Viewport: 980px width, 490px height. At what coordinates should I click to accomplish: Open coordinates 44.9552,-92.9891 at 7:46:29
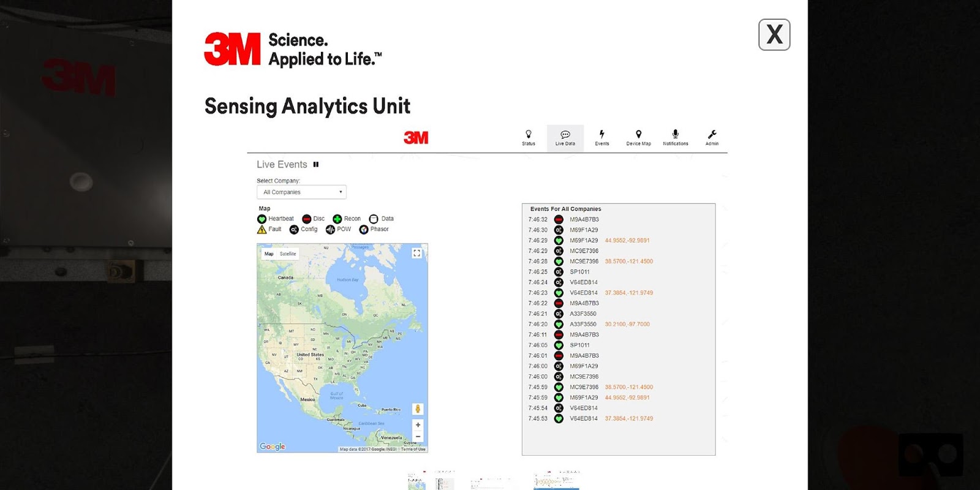tap(627, 240)
